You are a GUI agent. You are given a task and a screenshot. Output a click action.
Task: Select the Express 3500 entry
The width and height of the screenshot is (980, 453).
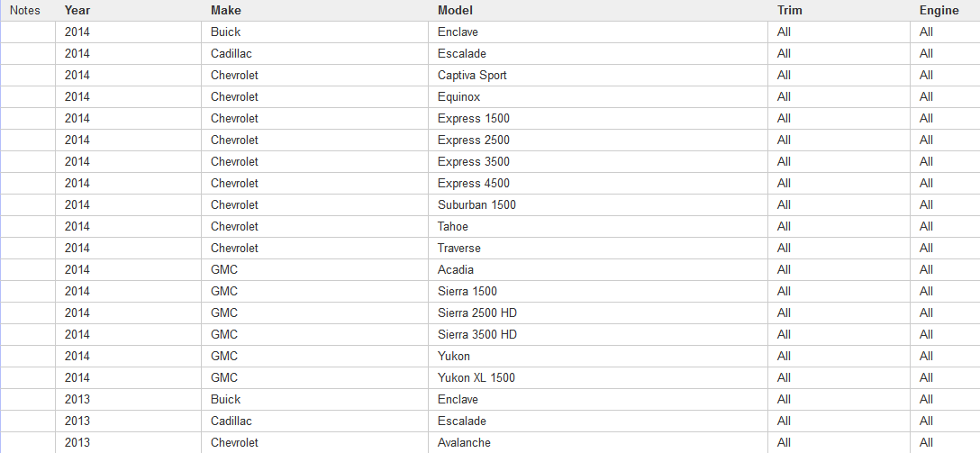tap(474, 162)
